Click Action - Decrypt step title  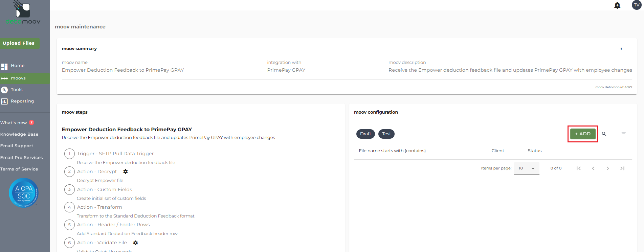(97, 171)
